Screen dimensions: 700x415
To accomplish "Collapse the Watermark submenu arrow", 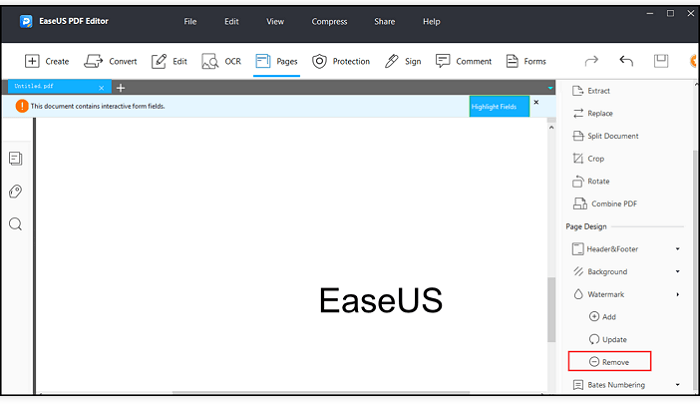I will (x=677, y=294).
